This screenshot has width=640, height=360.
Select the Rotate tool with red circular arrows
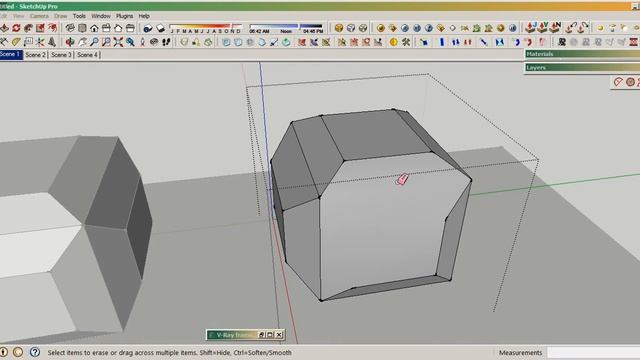tap(16, 28)
